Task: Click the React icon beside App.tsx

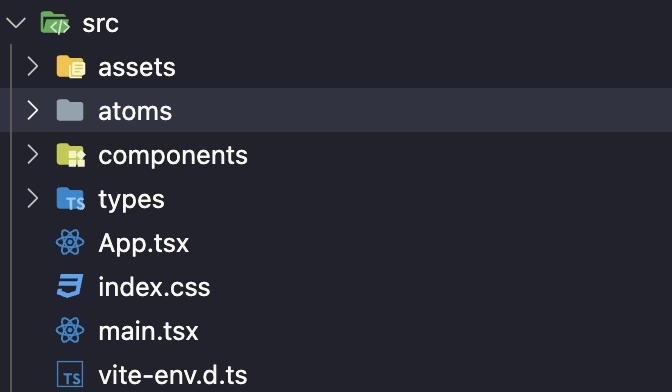Action: pyautogui.click(x=70, y=242)
